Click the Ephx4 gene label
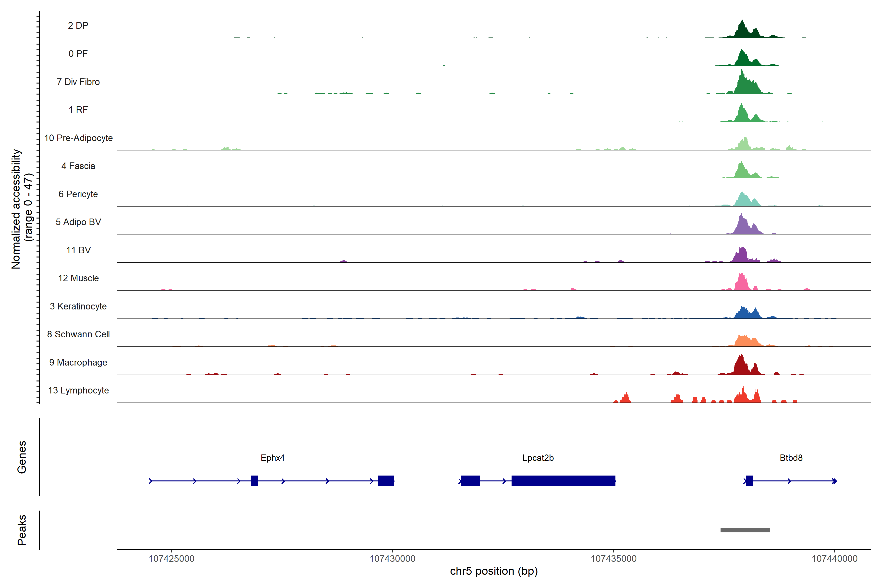882x588 pixels. pos(273,458)
